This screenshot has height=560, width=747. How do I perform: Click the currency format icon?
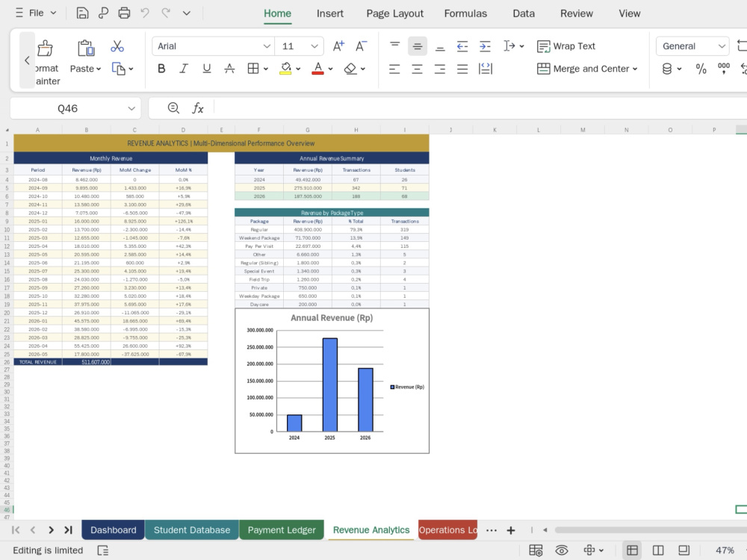point(667,69)
